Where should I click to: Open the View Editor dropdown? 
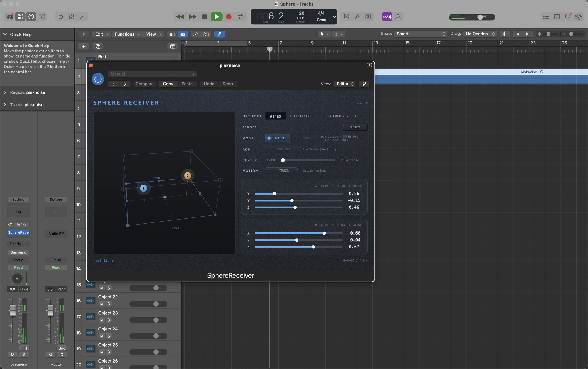point(345,84)
